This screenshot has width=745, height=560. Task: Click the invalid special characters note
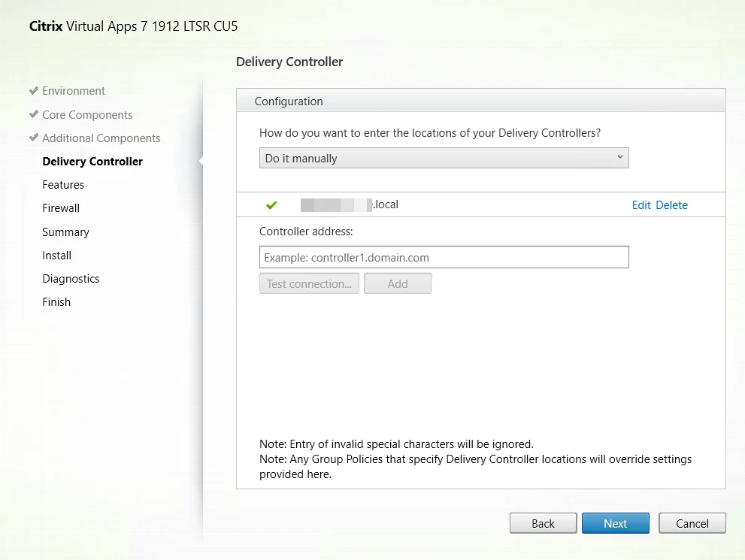click(396, 444)
